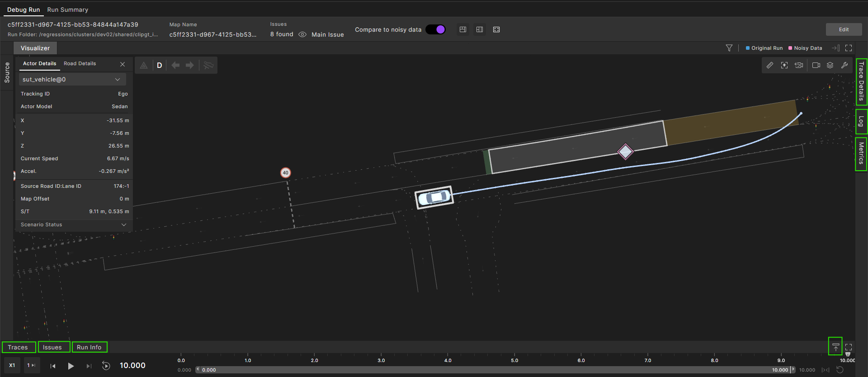Click the reset camera view icon
This screenshot has width=868, height=377.
pyautogui.click(x=799, y=65)
